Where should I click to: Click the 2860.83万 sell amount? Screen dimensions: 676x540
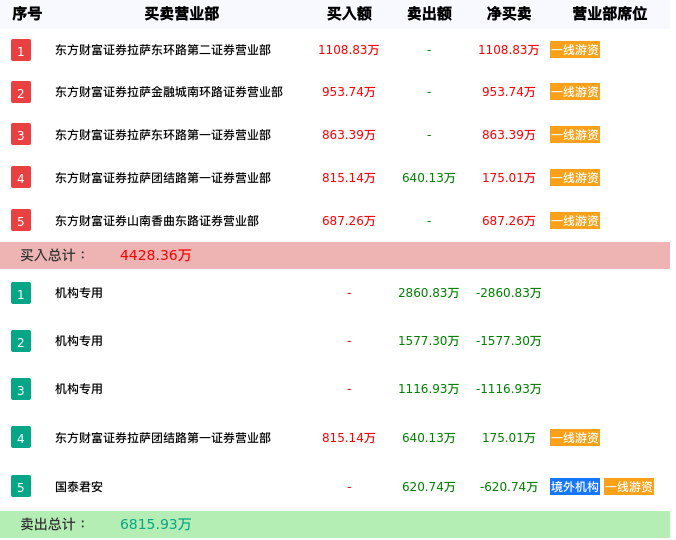429,293
